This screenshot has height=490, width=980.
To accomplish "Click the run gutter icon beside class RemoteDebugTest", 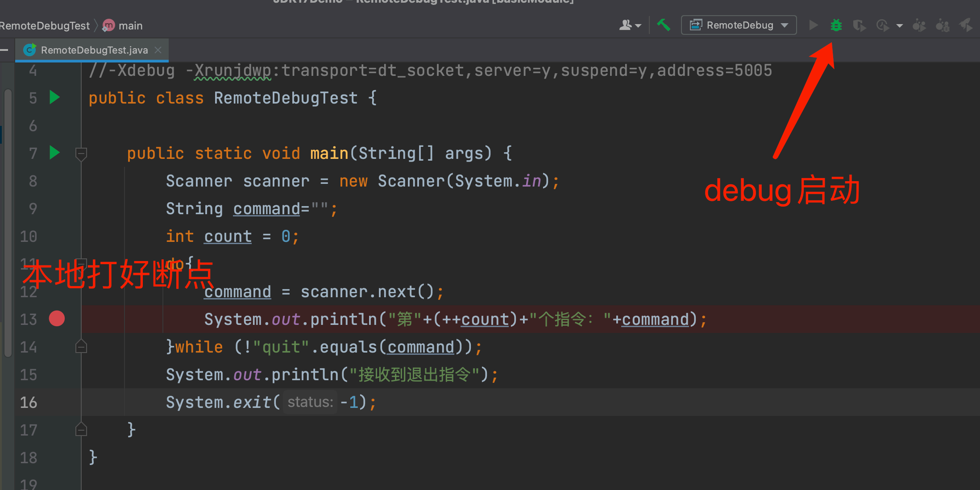I will [x=54, y=97].
